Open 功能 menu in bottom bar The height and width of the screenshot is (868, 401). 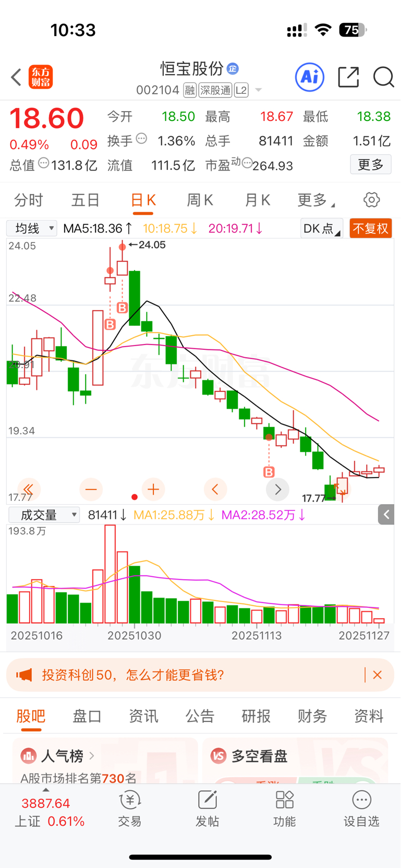pyautogui.click(x=284, y=810)
